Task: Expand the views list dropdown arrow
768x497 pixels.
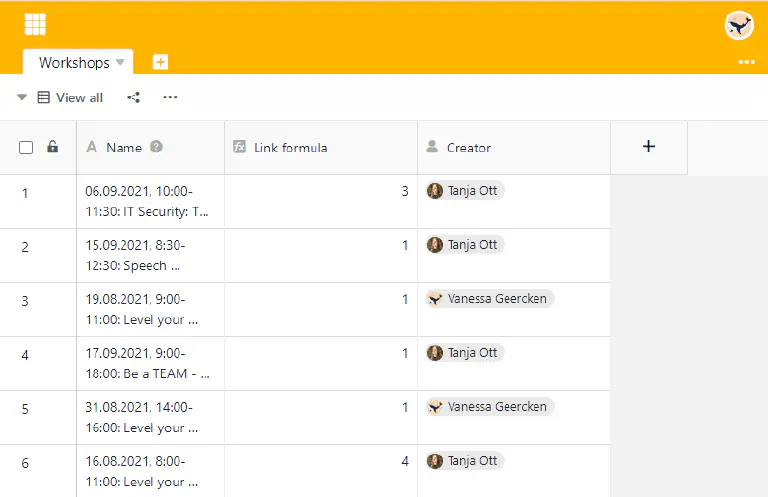Action: (x=22, y=98)
